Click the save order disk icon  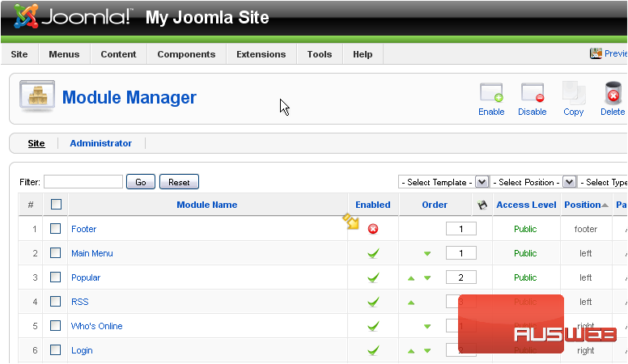(x=483, y=205)
